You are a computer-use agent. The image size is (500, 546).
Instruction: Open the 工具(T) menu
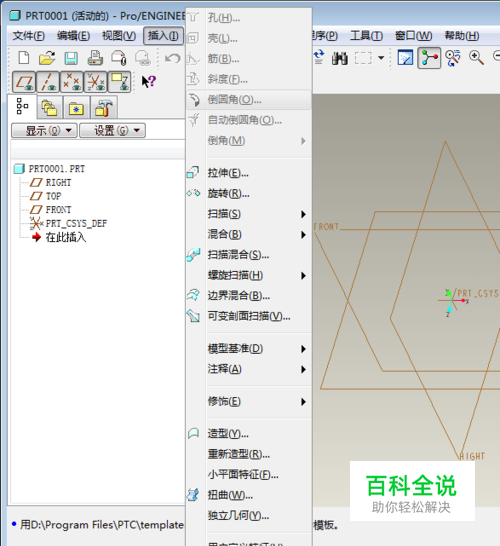[366, 36]
